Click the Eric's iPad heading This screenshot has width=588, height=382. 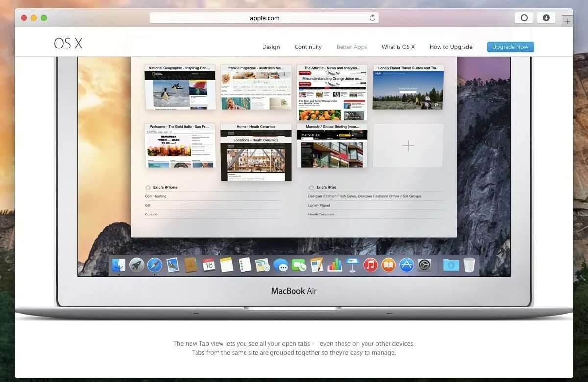326,187
